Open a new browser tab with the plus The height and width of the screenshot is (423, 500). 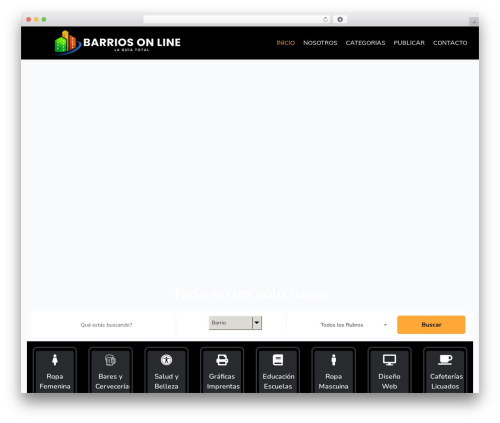(x=474, y=22)
